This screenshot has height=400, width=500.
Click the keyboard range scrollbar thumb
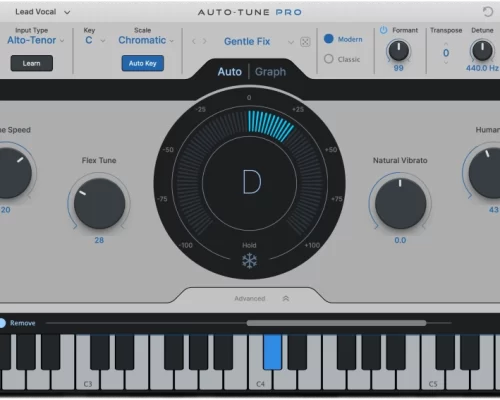click(x=336, y=323)
